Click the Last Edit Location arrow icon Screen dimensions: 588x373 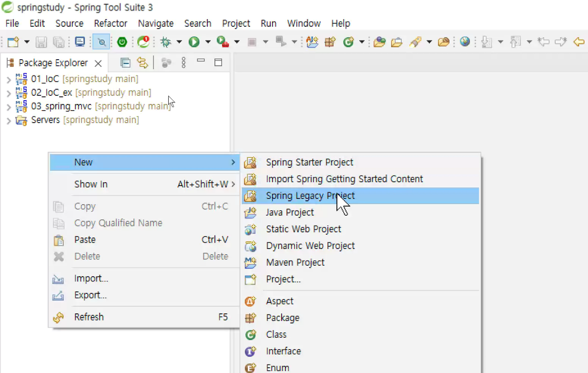(x=543, y=42)
